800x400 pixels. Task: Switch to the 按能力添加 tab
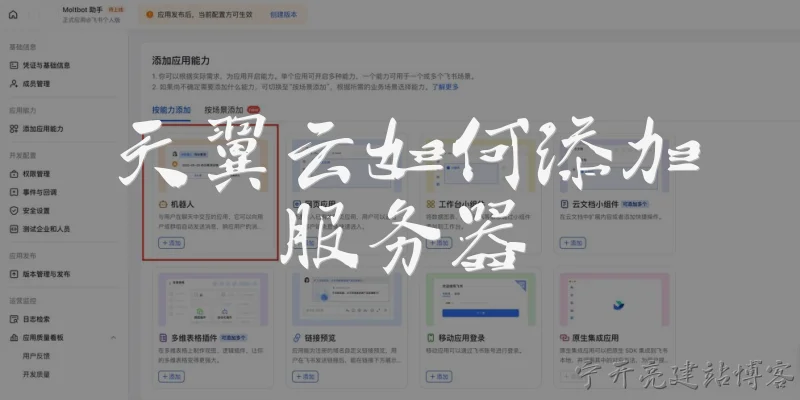(x=171, y=110)
